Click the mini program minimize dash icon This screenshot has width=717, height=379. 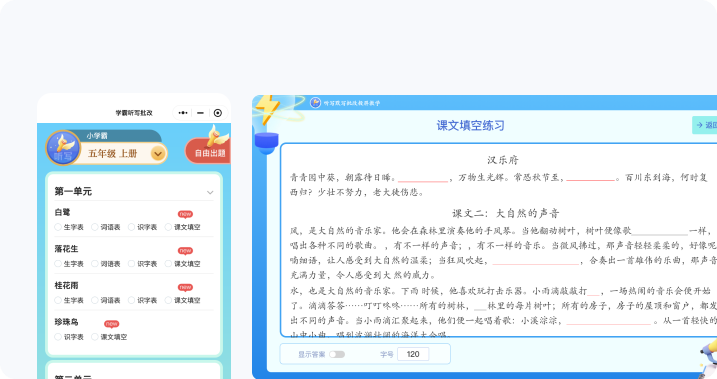(200, 113)
